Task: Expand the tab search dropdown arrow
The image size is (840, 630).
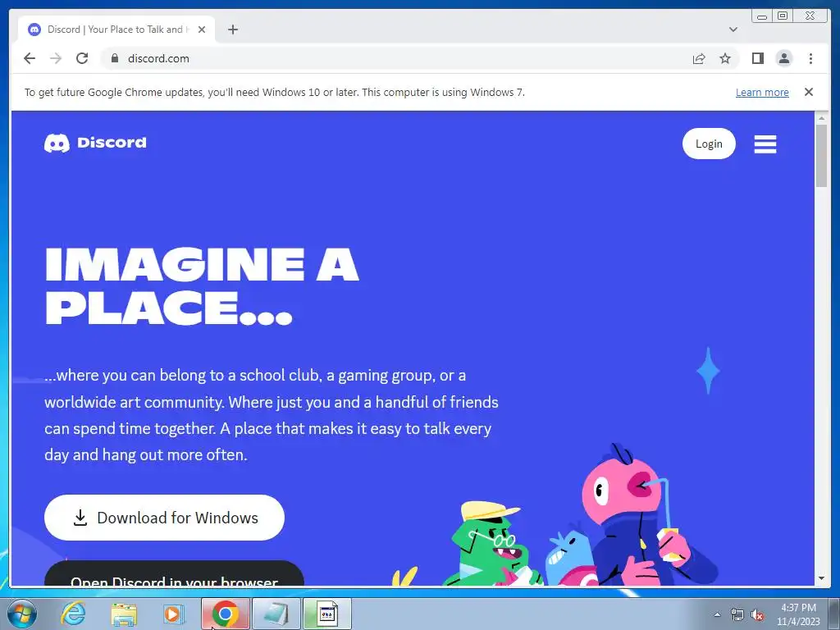Action: coord(733,30)
